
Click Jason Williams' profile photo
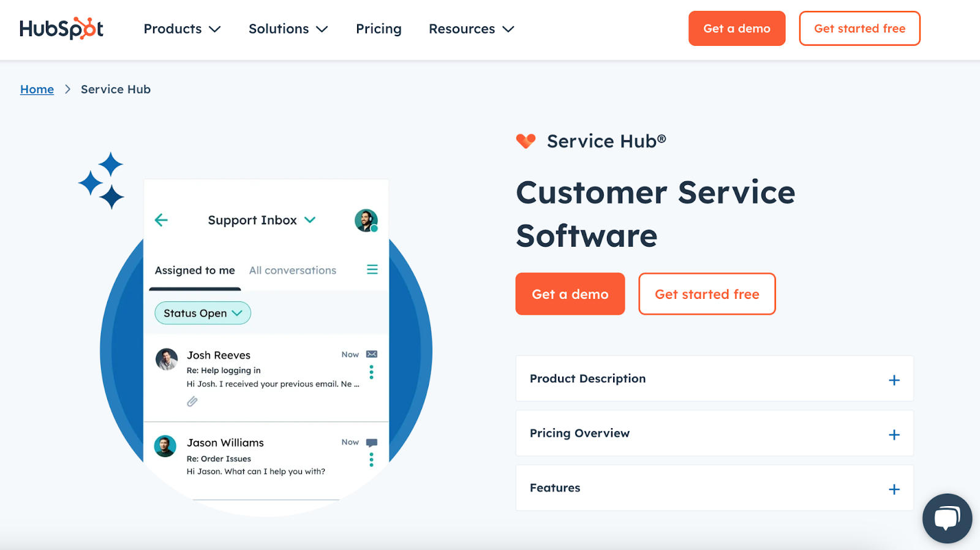[x=165, y=446]
